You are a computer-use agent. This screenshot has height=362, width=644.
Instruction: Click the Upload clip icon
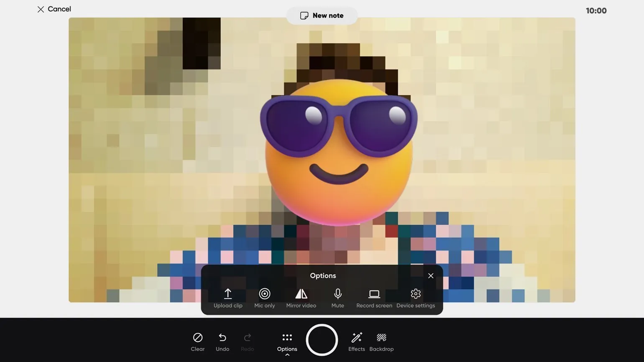pyautogui.click(x=227, y=294)
